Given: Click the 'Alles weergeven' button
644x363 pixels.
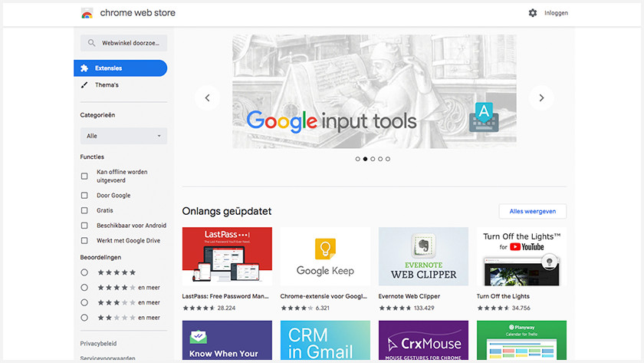Looking at the screenshot, I should click(x=532, y=211).
